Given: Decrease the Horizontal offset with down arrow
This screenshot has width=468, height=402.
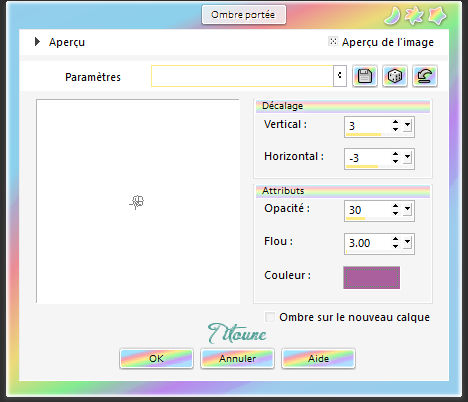Looking at the screenshot, I should (395, 161).
